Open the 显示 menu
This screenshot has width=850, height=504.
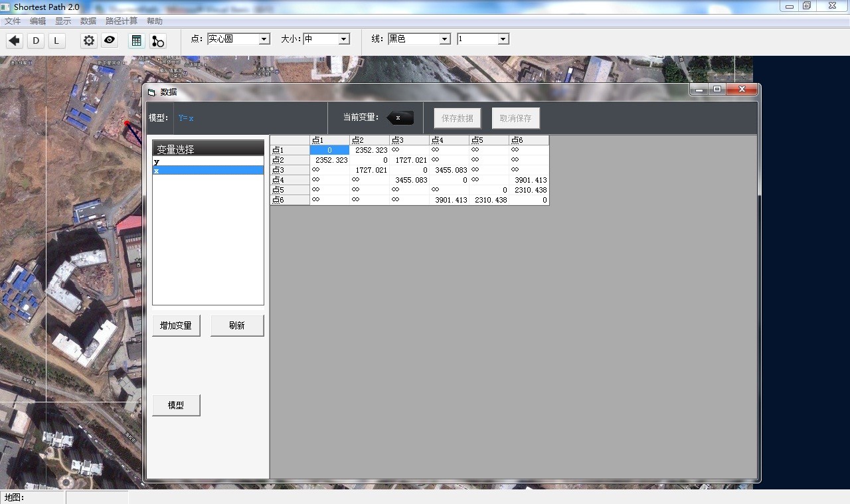coord(63,21)
